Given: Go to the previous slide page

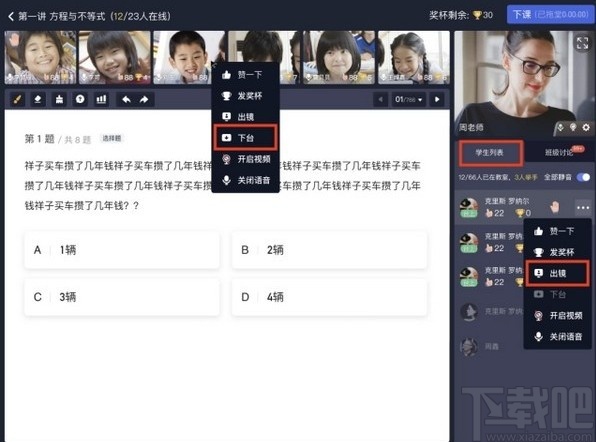Looking at the screenshot, I should 380,100.
